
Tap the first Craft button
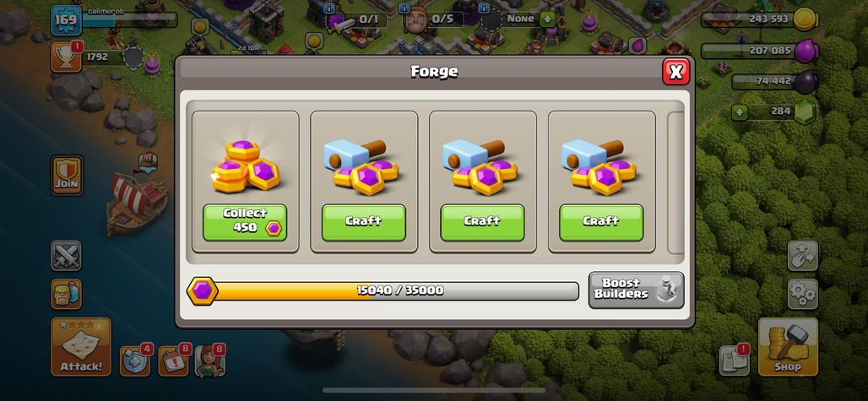click(x=364, y=222)
